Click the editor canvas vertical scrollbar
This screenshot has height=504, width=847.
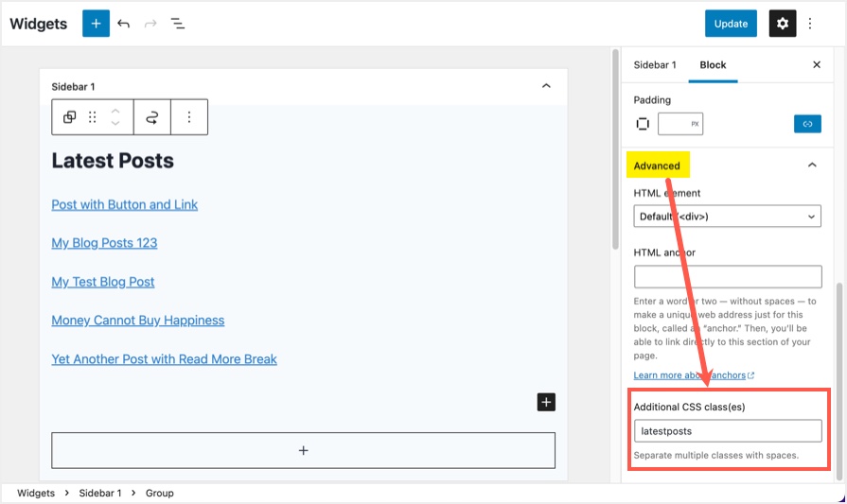click(615, 149)
